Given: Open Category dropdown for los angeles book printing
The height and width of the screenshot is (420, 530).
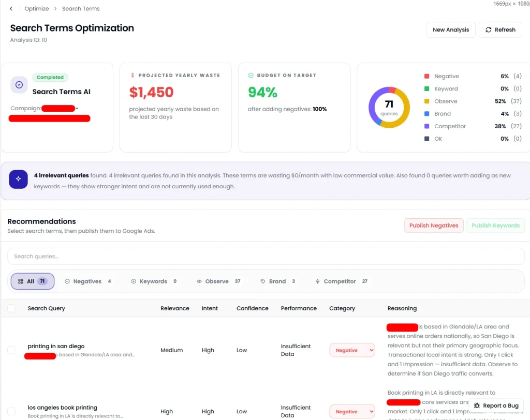Looking at the screenshot, I should pos(352,412).
